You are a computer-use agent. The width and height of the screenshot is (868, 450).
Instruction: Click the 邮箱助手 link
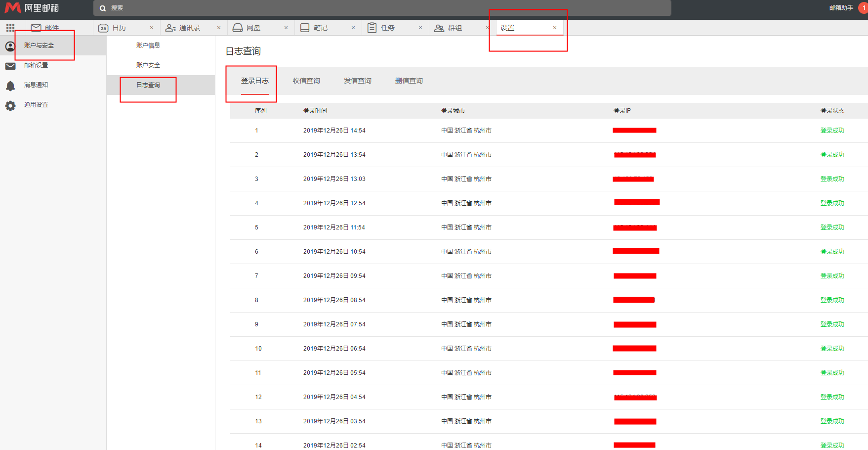[841, 8]
